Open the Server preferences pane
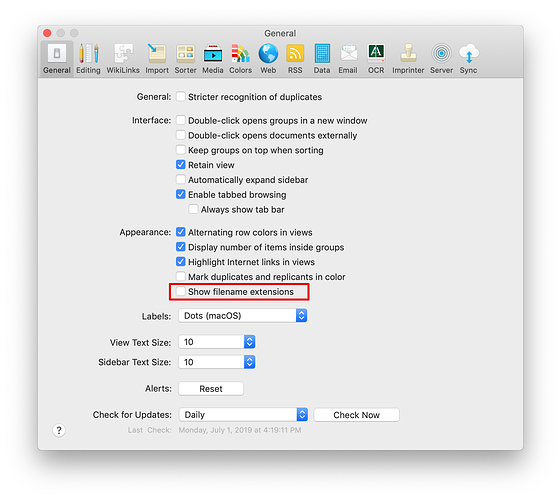Image resolution: width=560 pixels, height=500 pixels. point(441,59)
